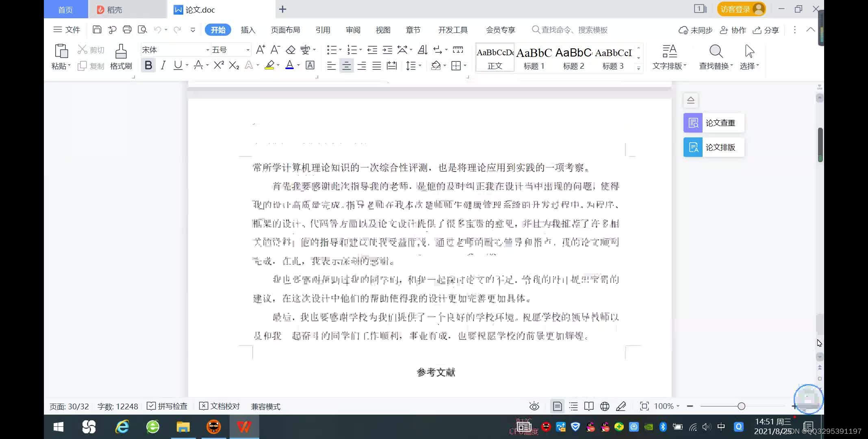868x439 pixels.
Task: Align text left
Action: pyautogui.click(x=332, y=65)
